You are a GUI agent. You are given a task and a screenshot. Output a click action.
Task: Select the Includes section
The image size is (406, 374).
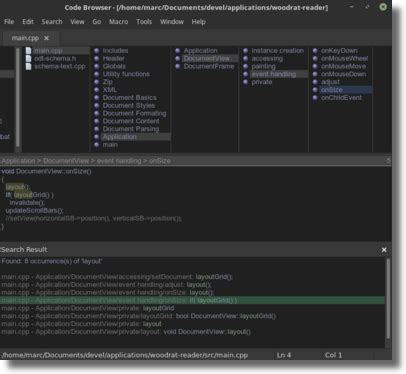(115, 50)
